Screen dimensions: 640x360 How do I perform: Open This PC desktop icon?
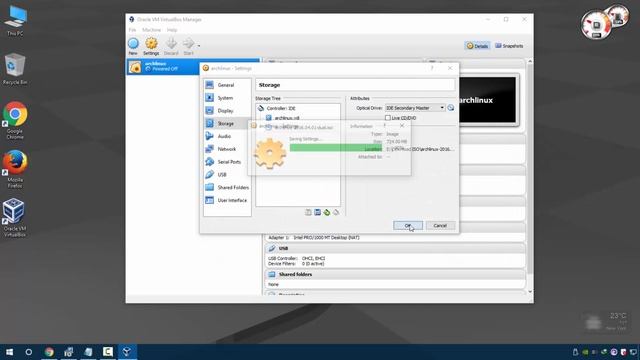coord(16,21)
